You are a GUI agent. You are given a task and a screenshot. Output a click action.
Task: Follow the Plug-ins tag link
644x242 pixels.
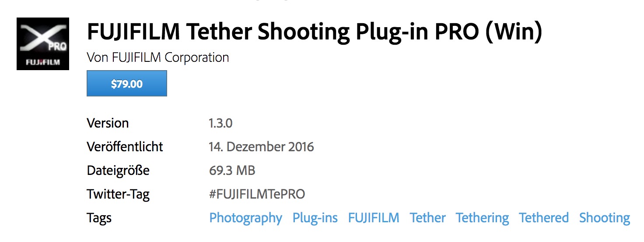coord(315,218)
